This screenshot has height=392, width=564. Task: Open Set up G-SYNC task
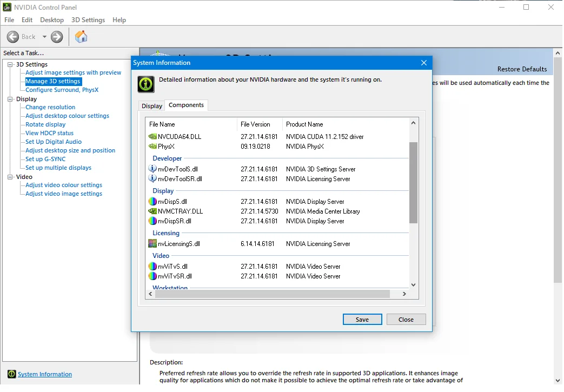pos(45,159)
